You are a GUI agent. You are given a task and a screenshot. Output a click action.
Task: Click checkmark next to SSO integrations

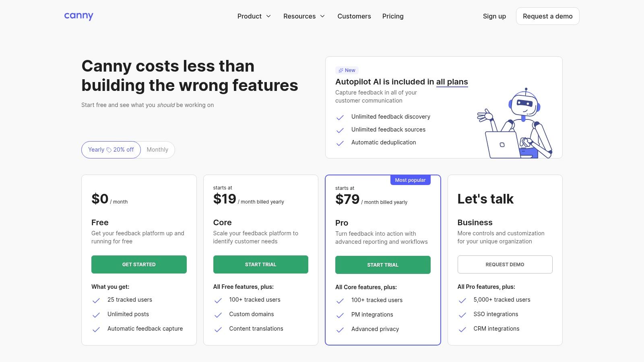pos(462,315)
